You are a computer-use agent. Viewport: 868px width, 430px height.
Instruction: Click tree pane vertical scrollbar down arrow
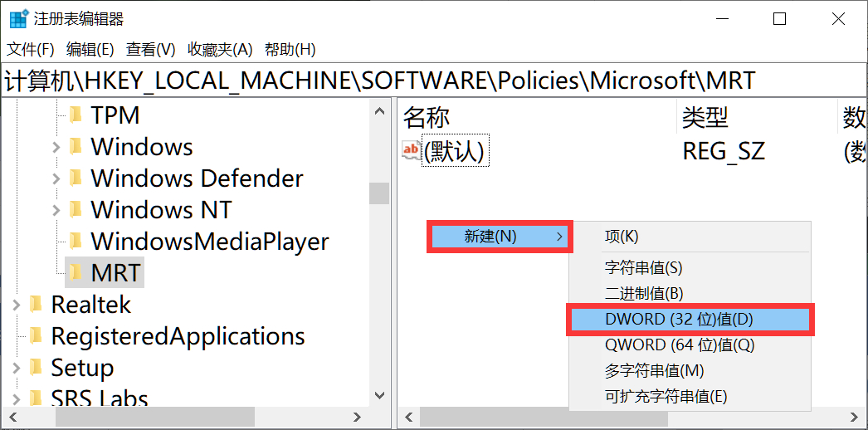(379, 395)
